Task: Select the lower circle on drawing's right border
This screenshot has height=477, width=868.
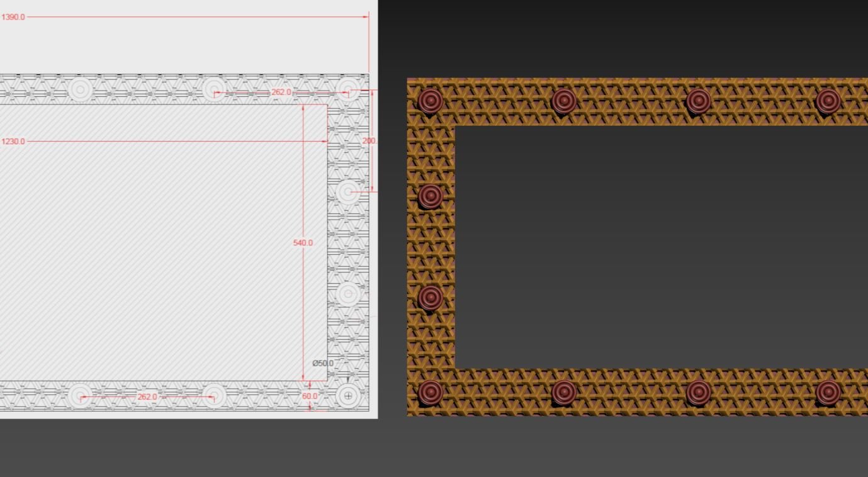Action: pyautogui.click(x=348, y=294)
